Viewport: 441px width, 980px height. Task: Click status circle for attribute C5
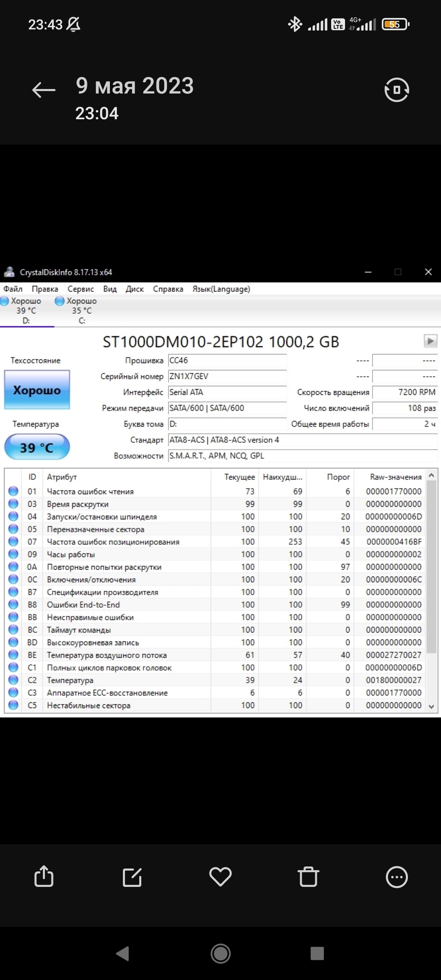point(13,705)
